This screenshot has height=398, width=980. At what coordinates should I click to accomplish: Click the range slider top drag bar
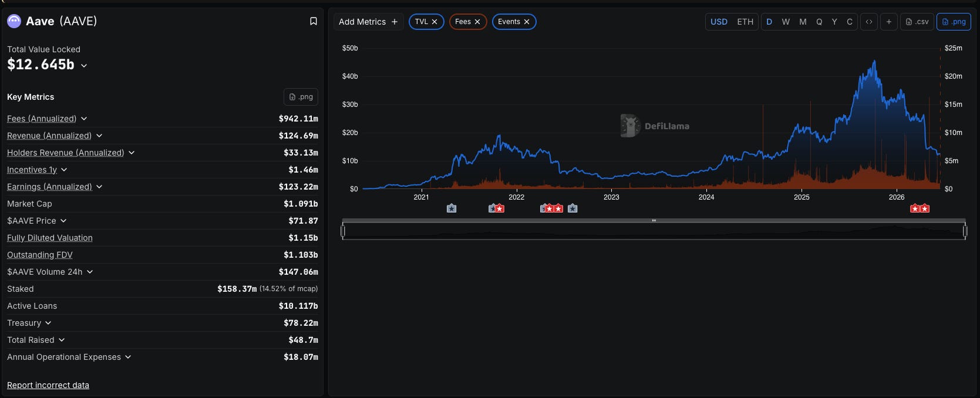[x=654, y=221]
